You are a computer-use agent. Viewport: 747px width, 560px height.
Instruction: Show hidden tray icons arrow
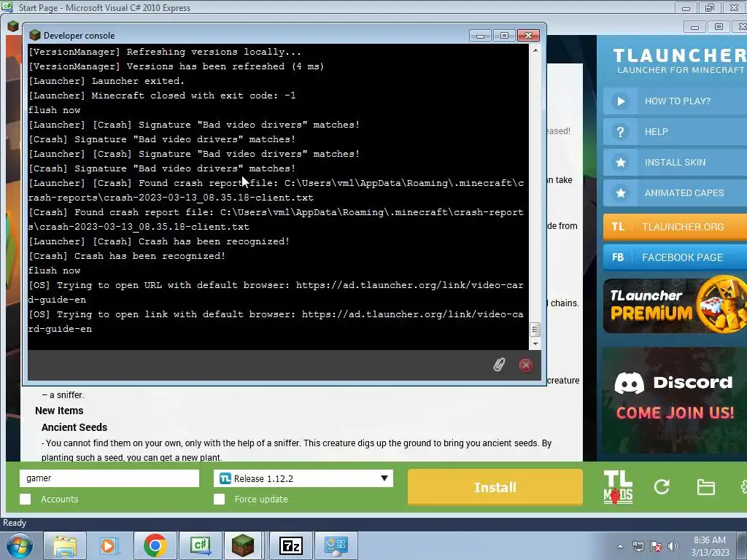pyautogui.click(x=620, y=546)
